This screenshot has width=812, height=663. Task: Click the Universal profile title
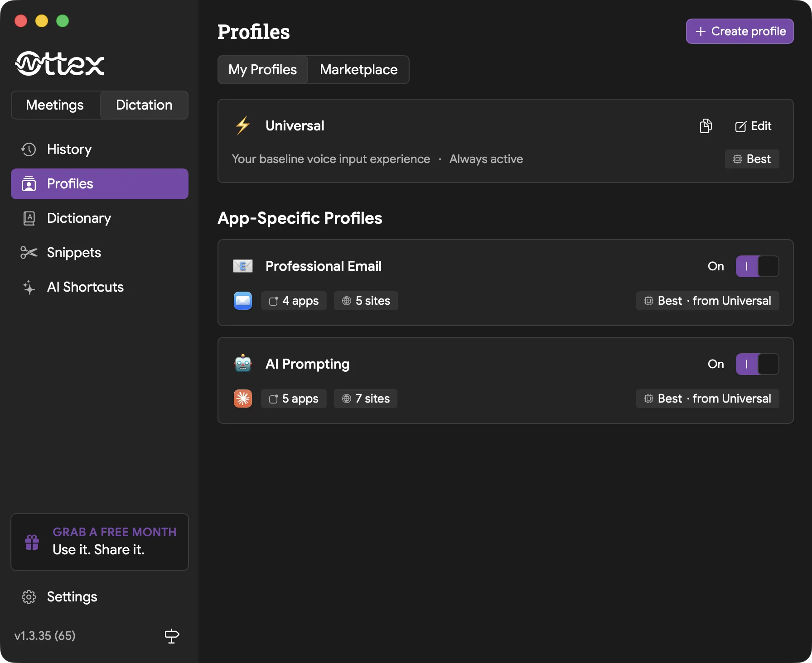(295, 126)
